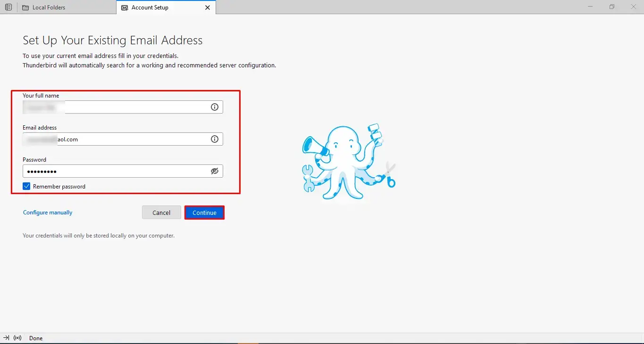Click the arrow icon at status bar left
This screenshot has height=344, width=644.
(6, 338)
